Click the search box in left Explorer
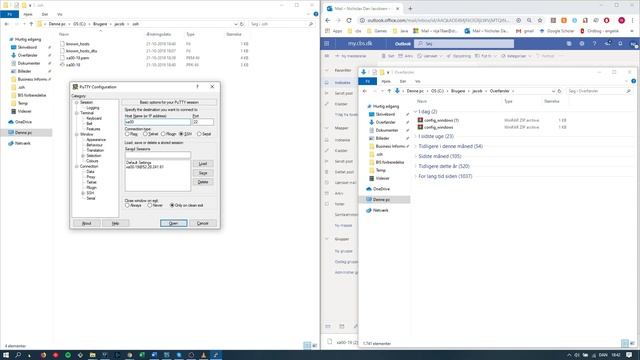 coord(281,24)
